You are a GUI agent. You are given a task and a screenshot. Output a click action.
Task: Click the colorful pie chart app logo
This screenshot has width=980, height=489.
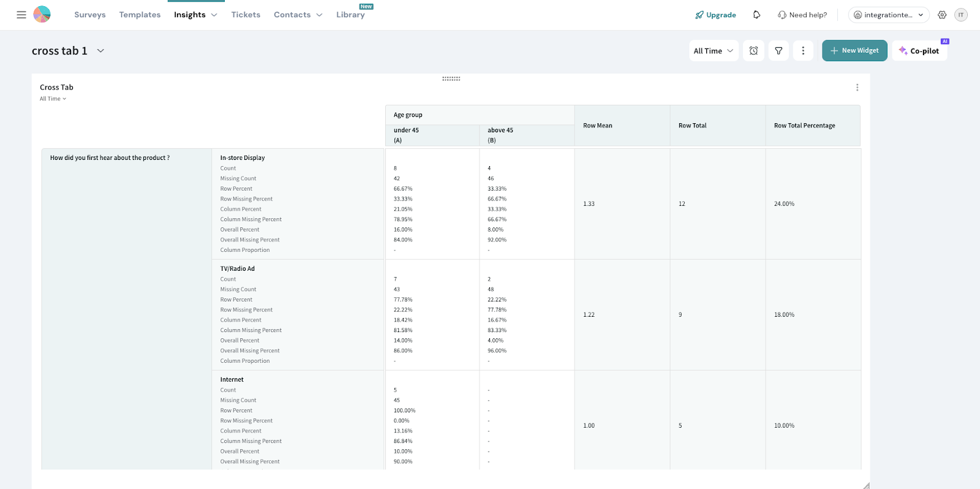[x=42, y=15]
